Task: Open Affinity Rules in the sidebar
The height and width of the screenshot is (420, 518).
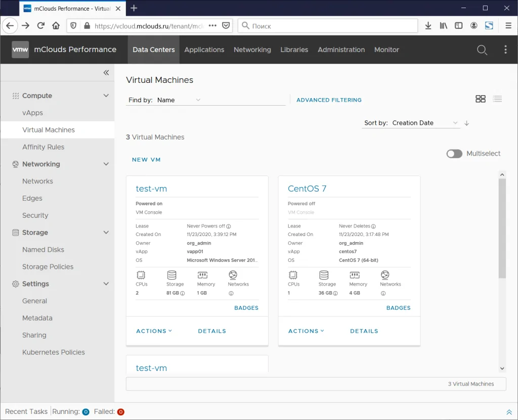Action: point(44,147)
